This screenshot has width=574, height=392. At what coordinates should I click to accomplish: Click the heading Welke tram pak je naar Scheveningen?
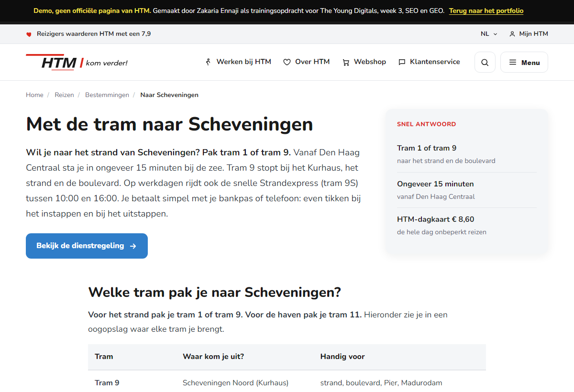pos(214,292)
